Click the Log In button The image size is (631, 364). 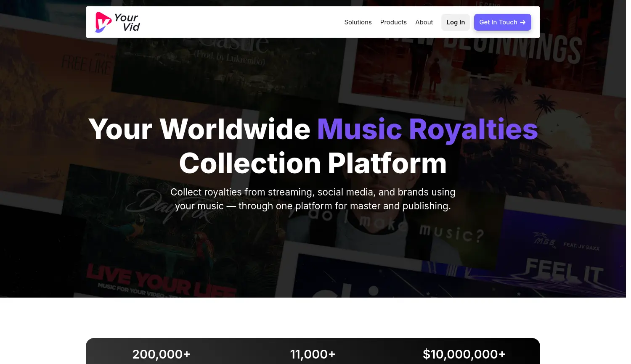click(x=456, y=22)
